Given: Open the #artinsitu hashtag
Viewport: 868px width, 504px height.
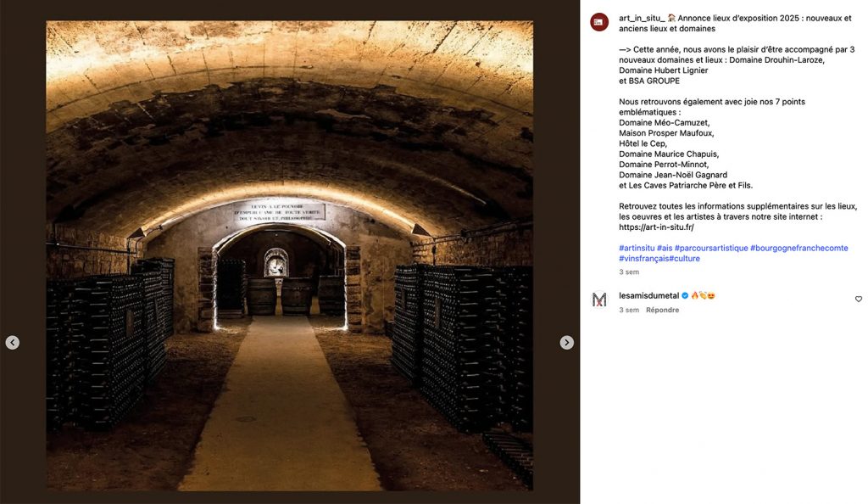Looking at the screenshot, I should [637, 248].
